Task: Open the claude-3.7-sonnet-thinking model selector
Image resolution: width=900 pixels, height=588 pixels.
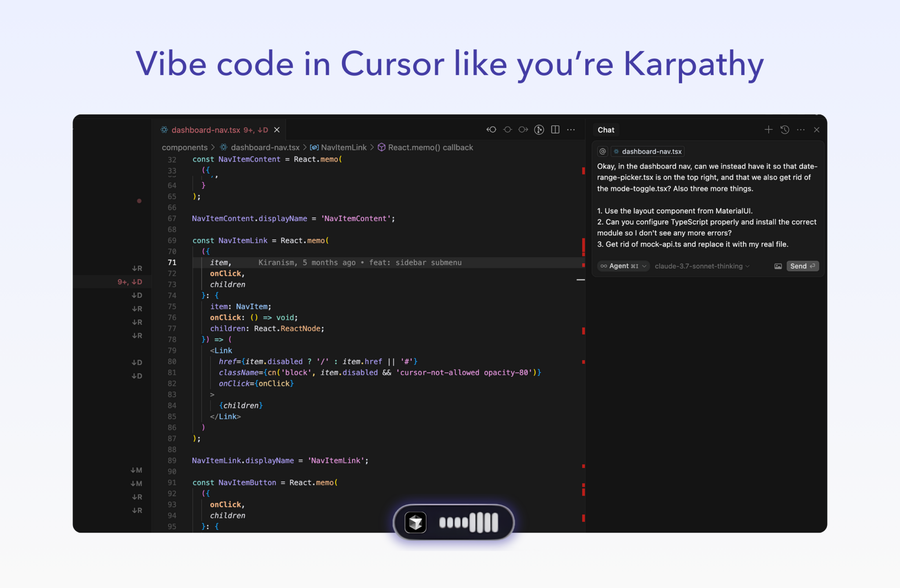Action: point(702,266)
